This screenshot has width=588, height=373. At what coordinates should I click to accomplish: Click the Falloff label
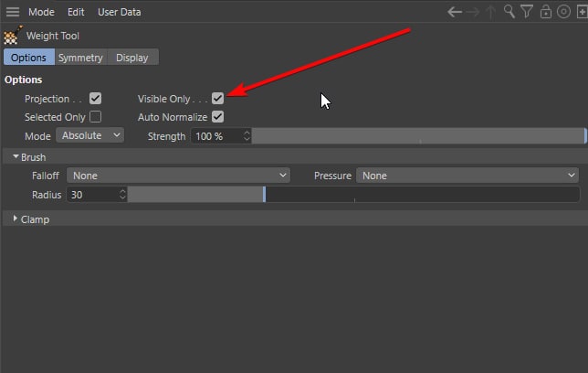tap(46, 176)
